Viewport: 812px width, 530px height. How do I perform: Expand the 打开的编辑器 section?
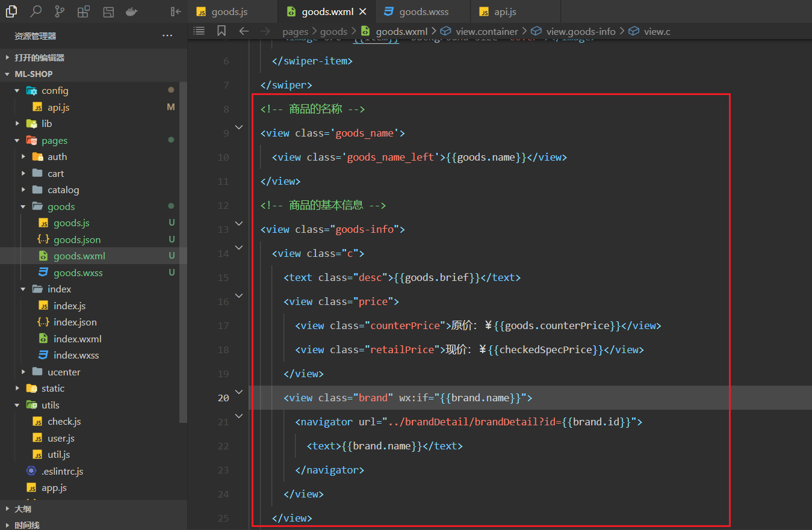click(93, 58)
